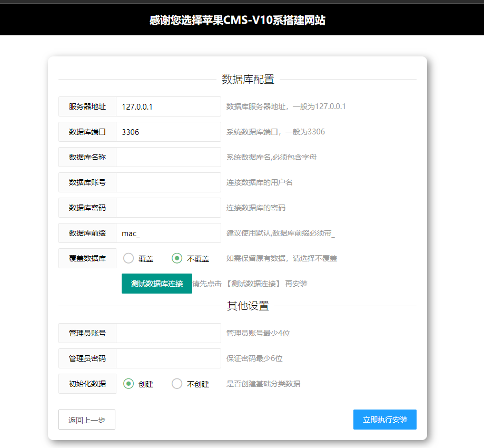Viewport: 484px width, 448px height.
Task: Click the 数据库密码 input field
Action: [x=168, y=208]
